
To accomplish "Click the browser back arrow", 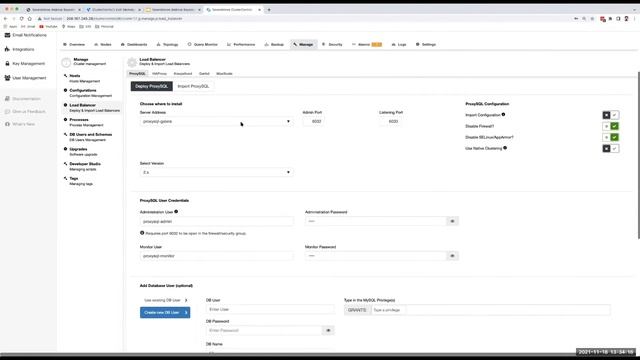I will tap(5, 19).
